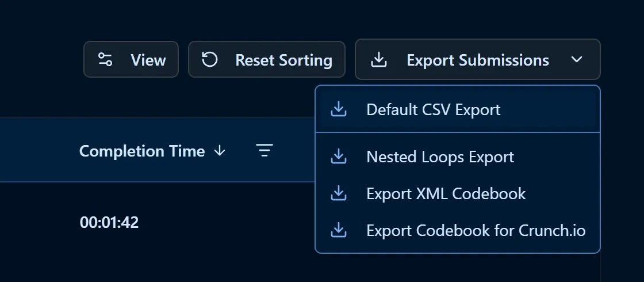Select Default CSV Export menu item

pyautogui.click(x=458, y=109)
